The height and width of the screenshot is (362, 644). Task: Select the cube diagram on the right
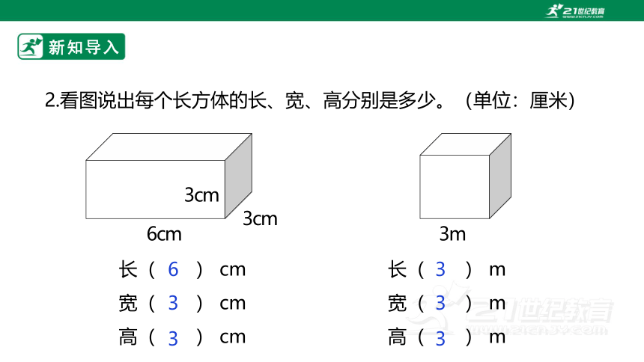tap(465, 176)
